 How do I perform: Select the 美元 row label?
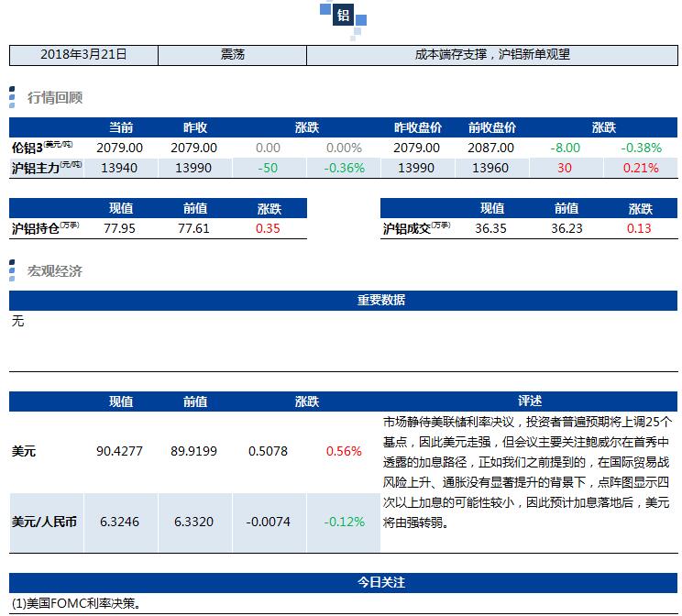pos(24,451)
